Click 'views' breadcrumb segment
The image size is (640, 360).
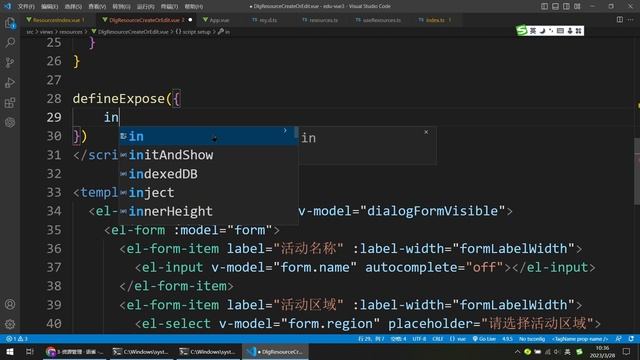(46, 32)
